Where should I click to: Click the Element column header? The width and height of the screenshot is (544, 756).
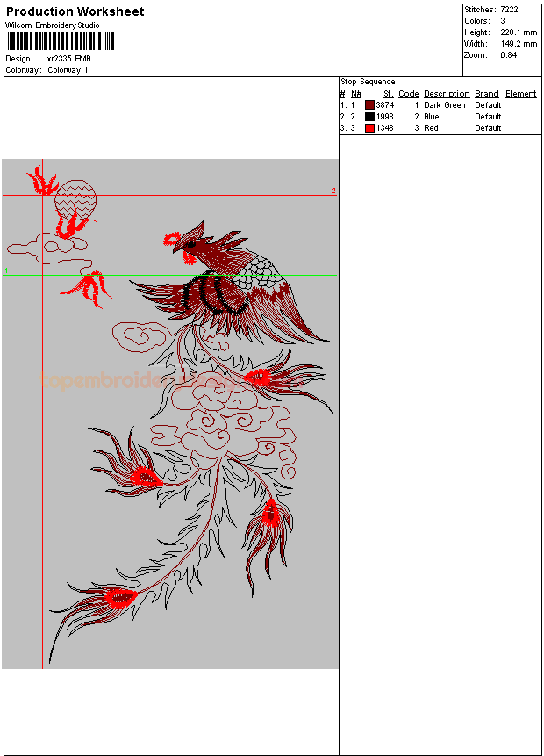click(x=520, y=94)
